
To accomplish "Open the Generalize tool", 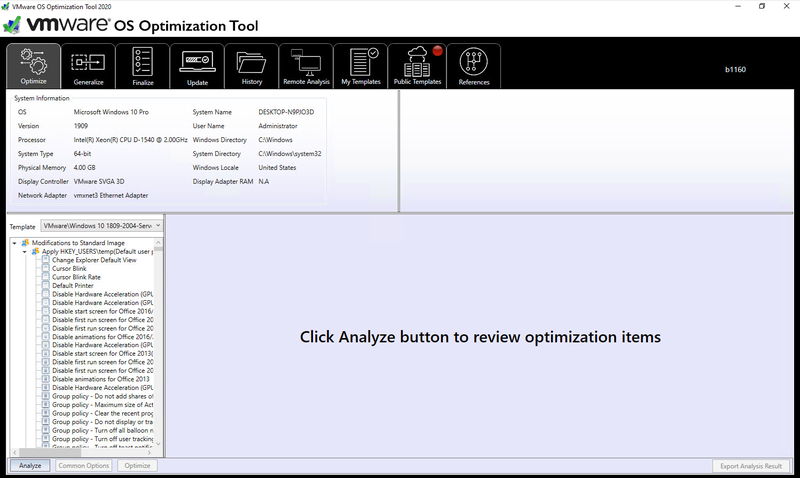I will pos(87,66).
